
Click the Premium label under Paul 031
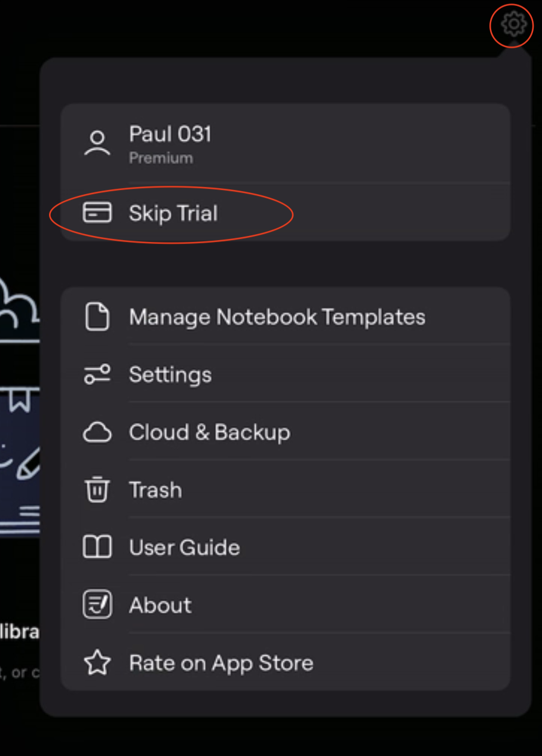coord(161,158)
